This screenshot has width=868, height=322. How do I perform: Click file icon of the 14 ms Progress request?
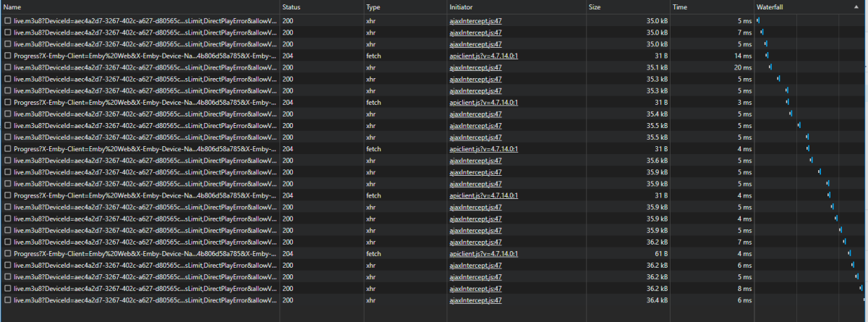tap(8, 56)
